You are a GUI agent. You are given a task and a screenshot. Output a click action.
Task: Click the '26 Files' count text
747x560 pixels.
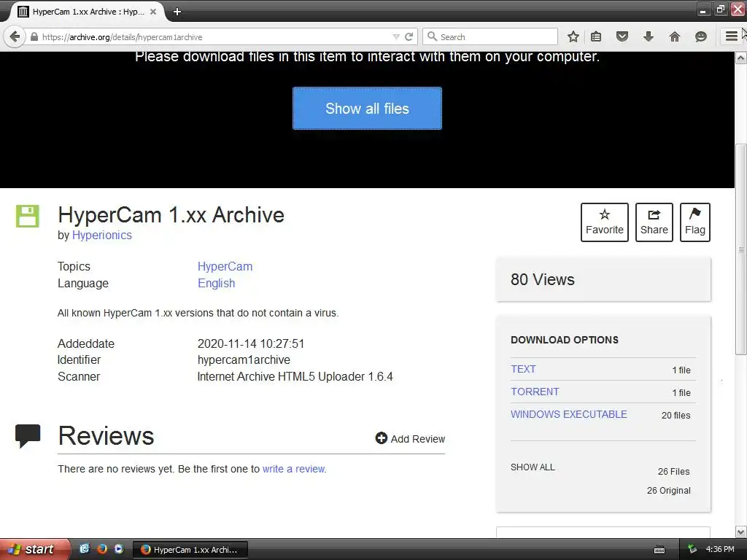pyautogui.click(x=673, y=472)
